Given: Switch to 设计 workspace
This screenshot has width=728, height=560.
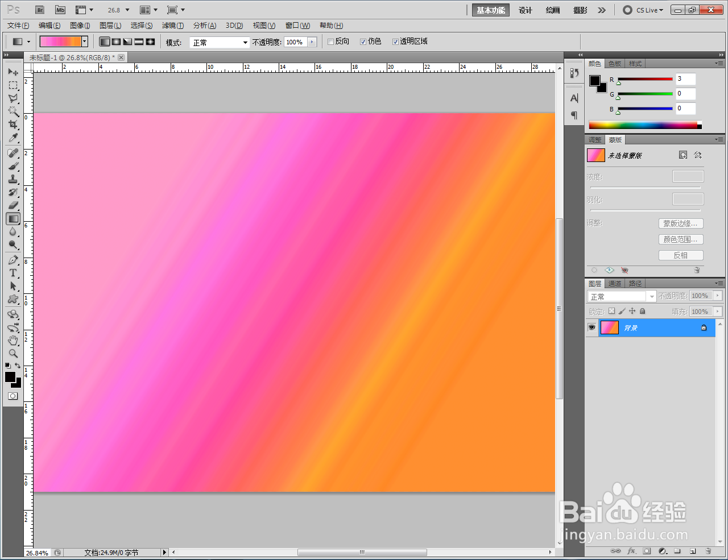Looking at the screenshot, I should pyautogui.click(x=526, y=10).
